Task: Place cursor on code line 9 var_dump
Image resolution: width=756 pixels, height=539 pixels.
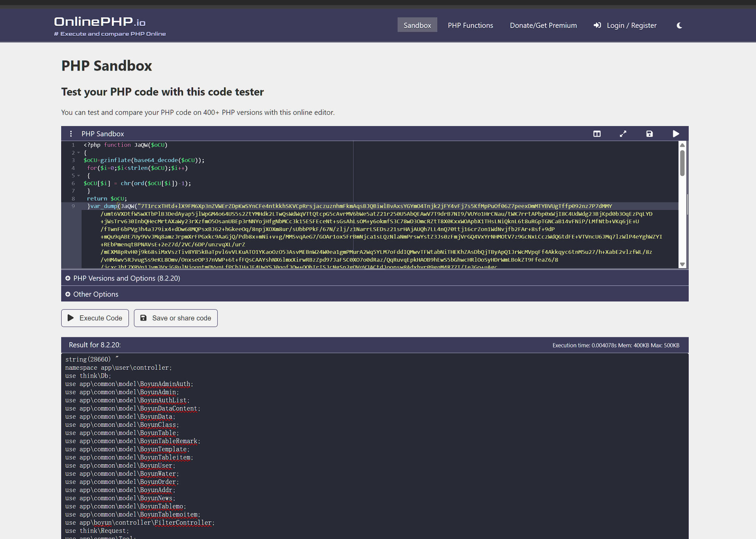Action: (104, 206)
